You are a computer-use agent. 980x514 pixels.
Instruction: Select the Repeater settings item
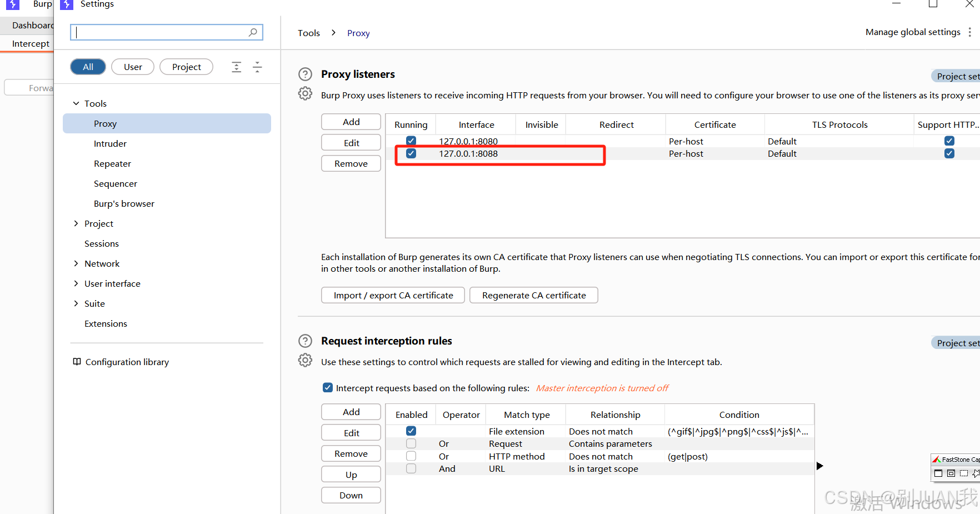pos(112,163)
